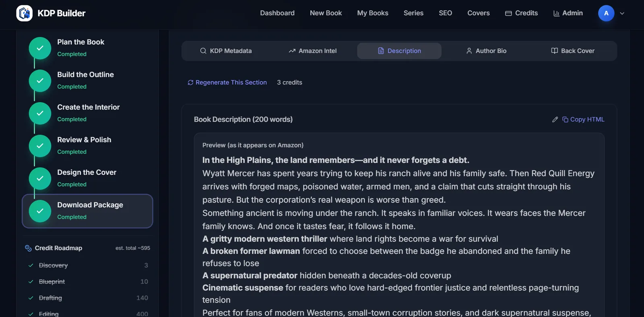Open Credits from the top navigation
The height and width of the screenshot is (317, 644).
point(522,13)
